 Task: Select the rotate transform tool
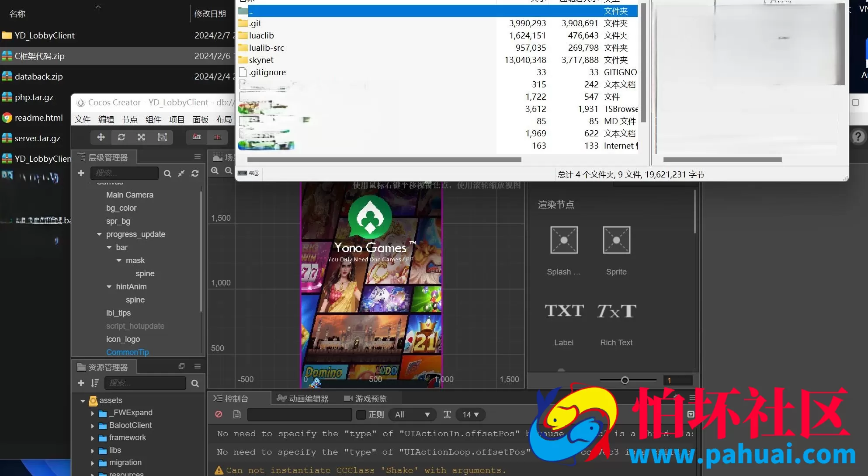click(x=122, y=137)
